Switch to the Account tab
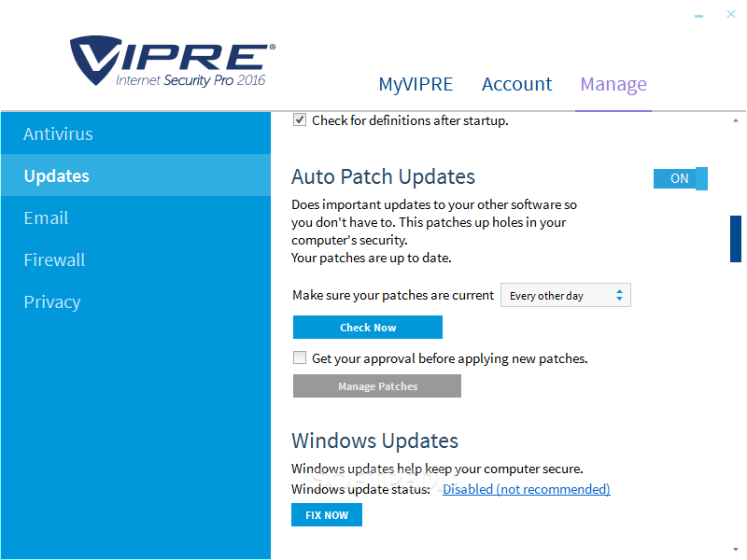This screenshot has width=747, height=560. [x=516, y=84]
